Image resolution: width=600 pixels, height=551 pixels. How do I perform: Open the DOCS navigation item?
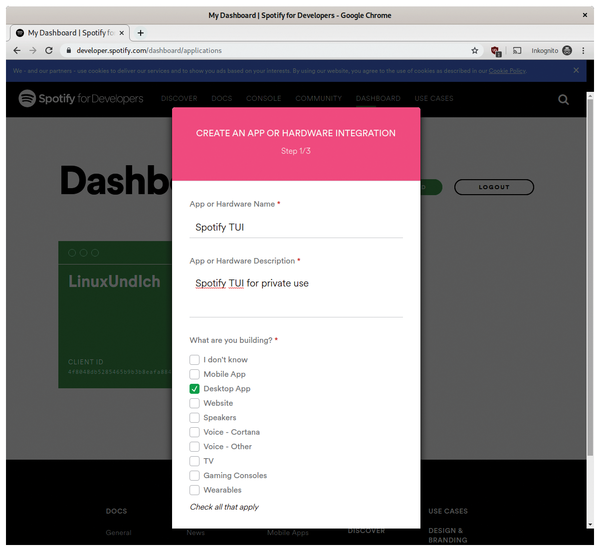click(x=221, y=99)
